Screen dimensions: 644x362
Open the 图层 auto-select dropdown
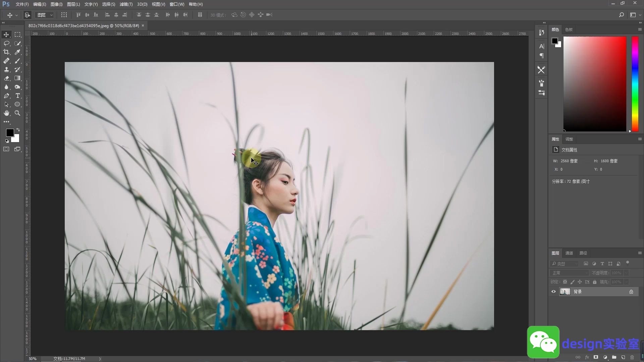pyautogui.click(x=45, y=15)
